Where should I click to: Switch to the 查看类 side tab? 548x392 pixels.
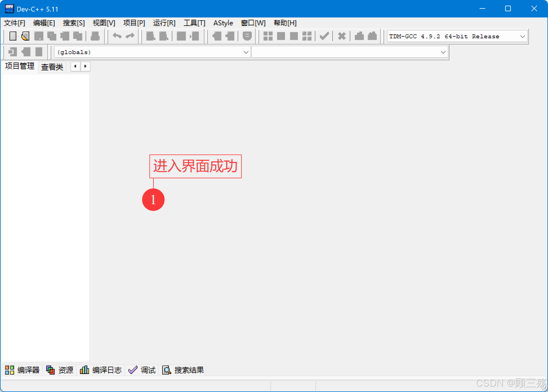[x=52, y=67]
